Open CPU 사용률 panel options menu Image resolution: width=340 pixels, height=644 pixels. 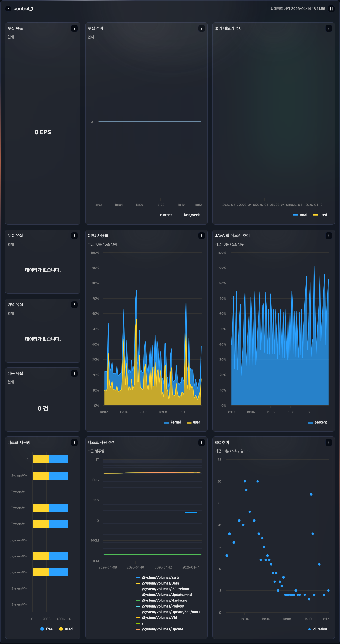202,236
